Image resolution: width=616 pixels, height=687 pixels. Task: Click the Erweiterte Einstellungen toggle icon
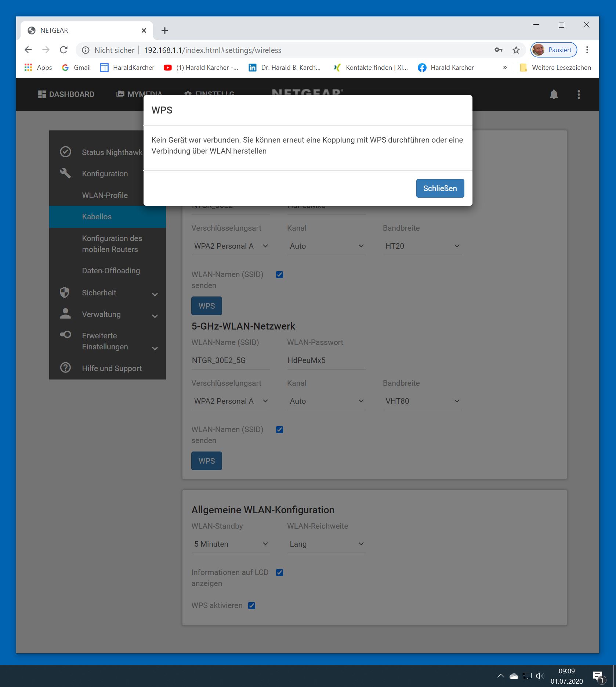(65, 334)
